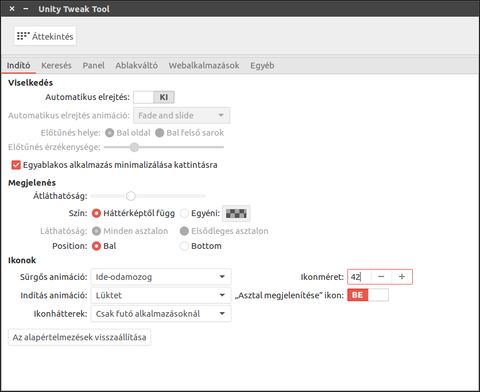Select the Egyéni color radio button
480x392 pixels.
click(184, 213)
